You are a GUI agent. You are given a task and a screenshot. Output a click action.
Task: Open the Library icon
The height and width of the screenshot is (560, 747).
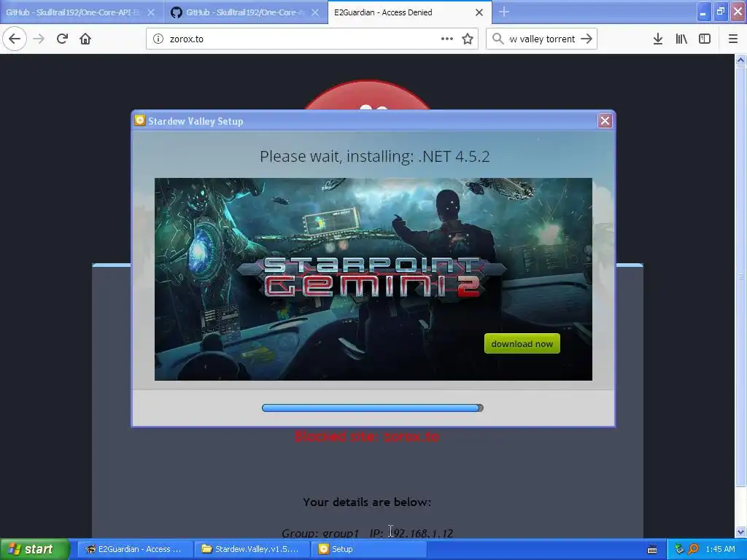[x=681, y=39]
